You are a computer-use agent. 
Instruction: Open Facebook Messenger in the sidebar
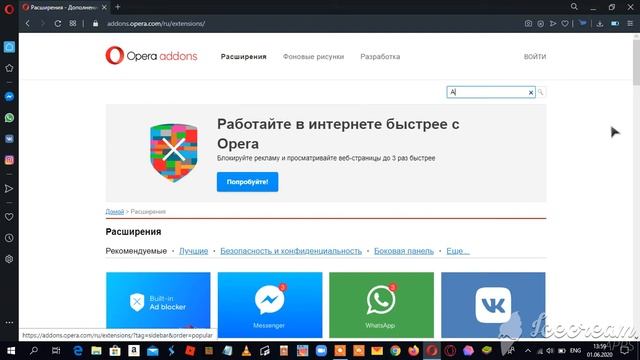[9, 97]
